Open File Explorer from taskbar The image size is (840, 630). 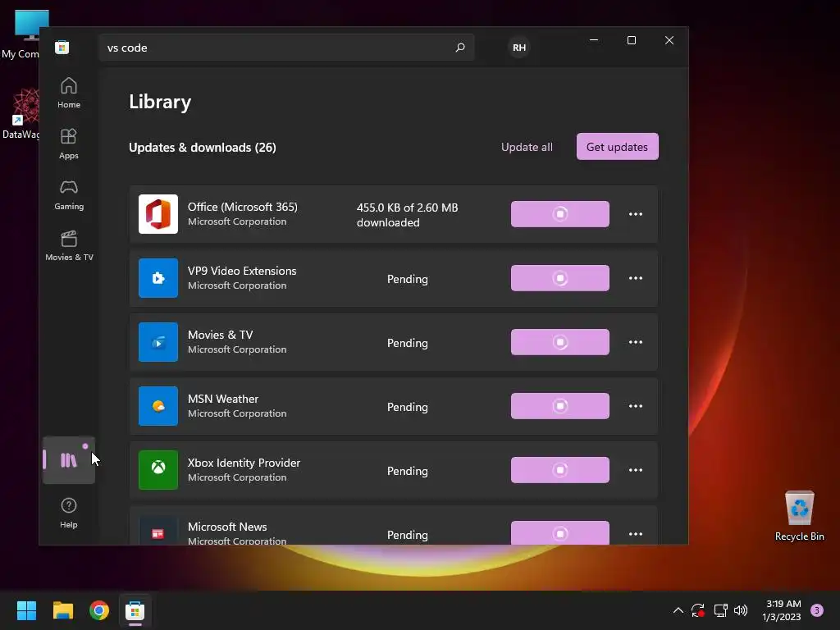click(x=62, y=610)
